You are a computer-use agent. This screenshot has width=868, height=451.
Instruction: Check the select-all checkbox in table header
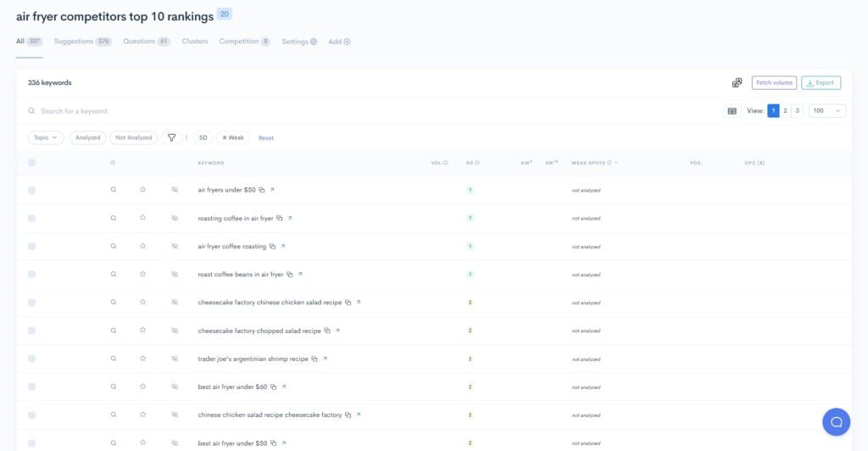coord(31,163)
